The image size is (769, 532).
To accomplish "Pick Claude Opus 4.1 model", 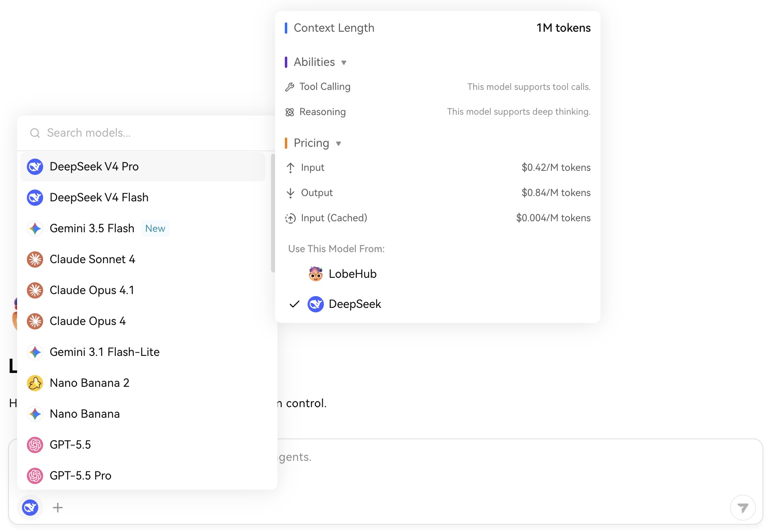I will point(143,290).
